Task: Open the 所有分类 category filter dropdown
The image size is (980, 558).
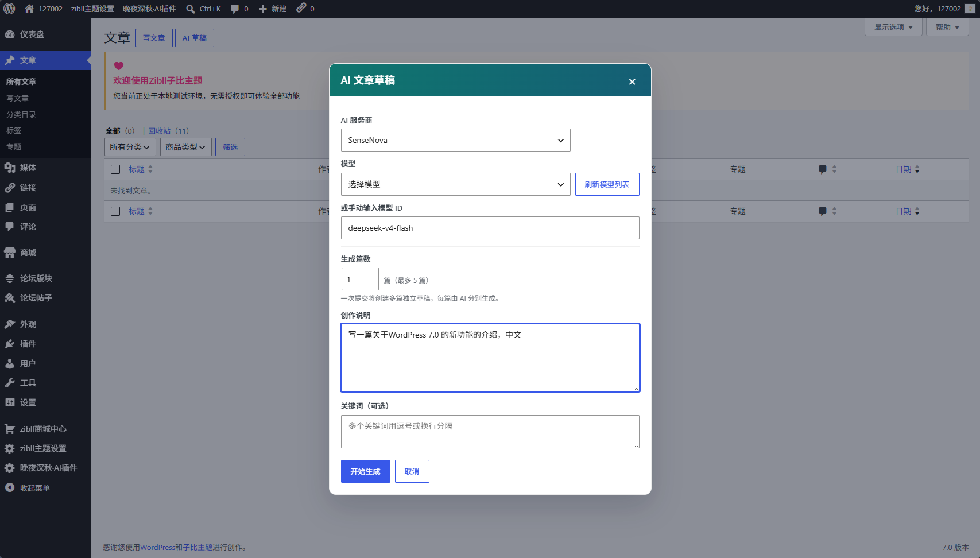Action: click(x=130, y=147)
